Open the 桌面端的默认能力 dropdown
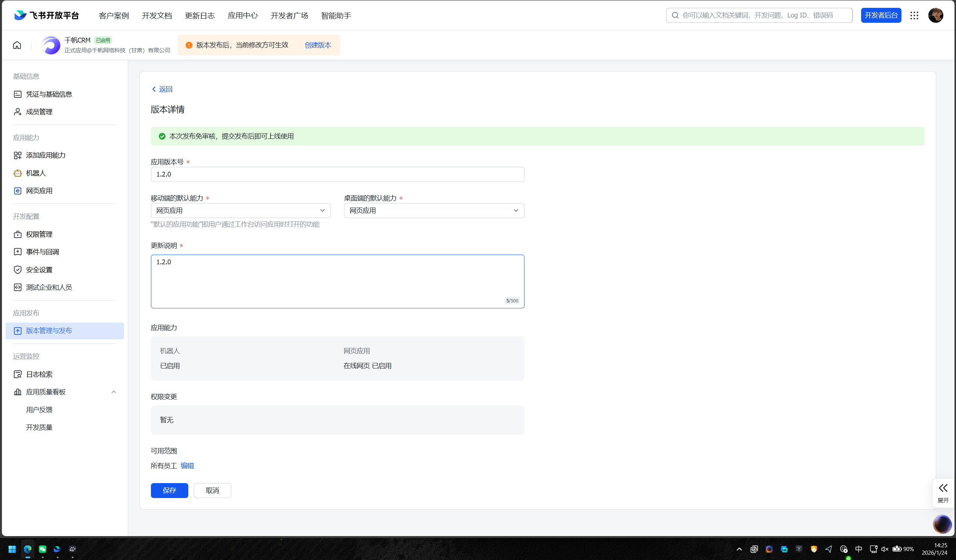 (434, 211)
